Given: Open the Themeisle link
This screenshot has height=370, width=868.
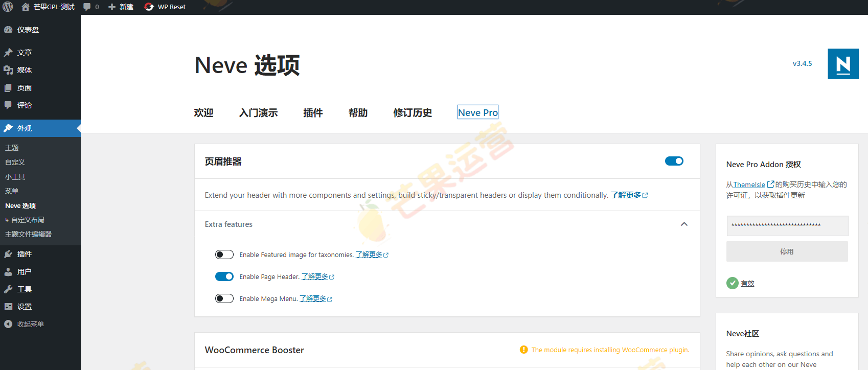Looking at the screenshot, I should click(749, 184).
